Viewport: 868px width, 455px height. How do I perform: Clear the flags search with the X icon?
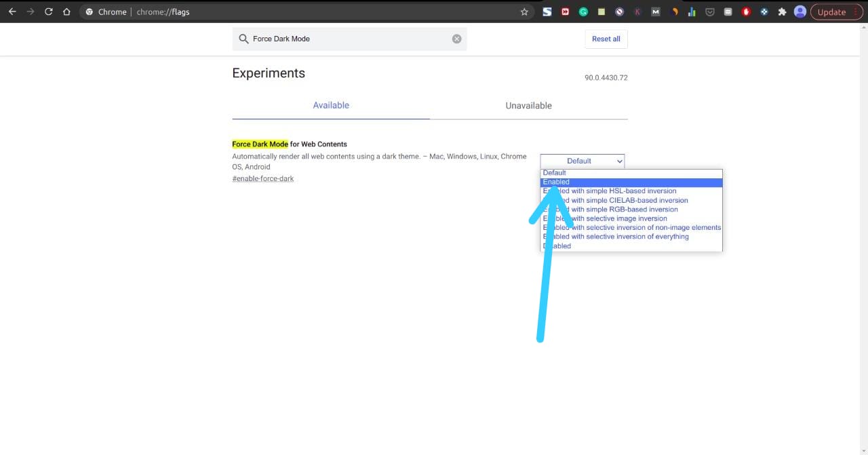click(457, 39)
